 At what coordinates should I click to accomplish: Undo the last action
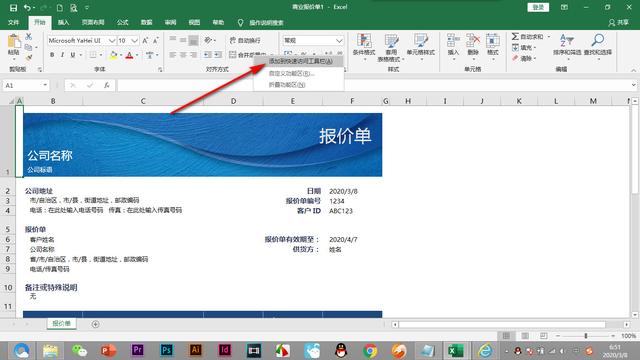27,8
